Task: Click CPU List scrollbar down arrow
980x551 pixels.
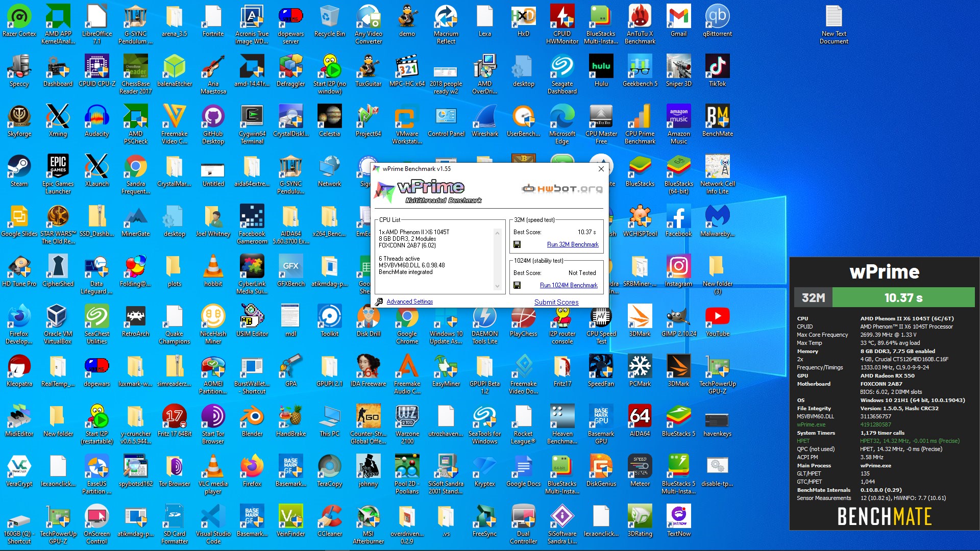Action: point(497,286)
